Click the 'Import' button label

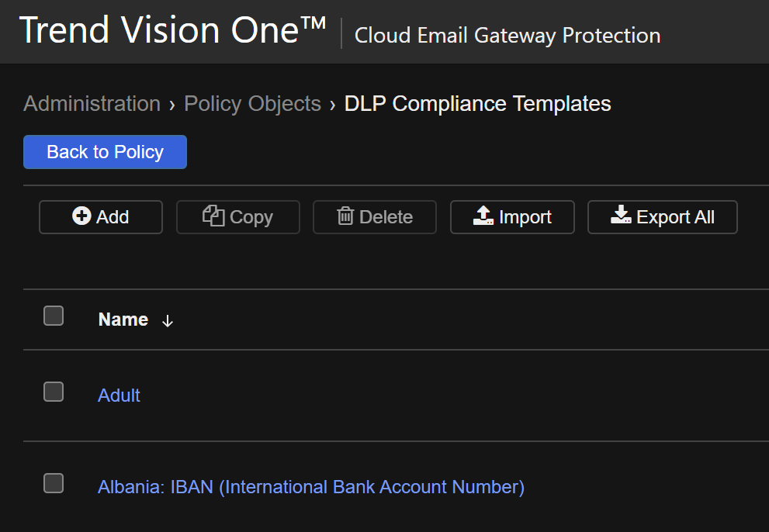[525, 217]
